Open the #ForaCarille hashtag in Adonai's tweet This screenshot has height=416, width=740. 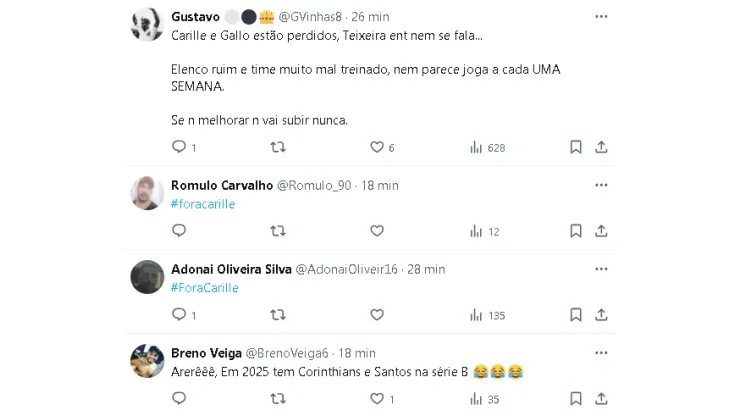coord(204,288)
